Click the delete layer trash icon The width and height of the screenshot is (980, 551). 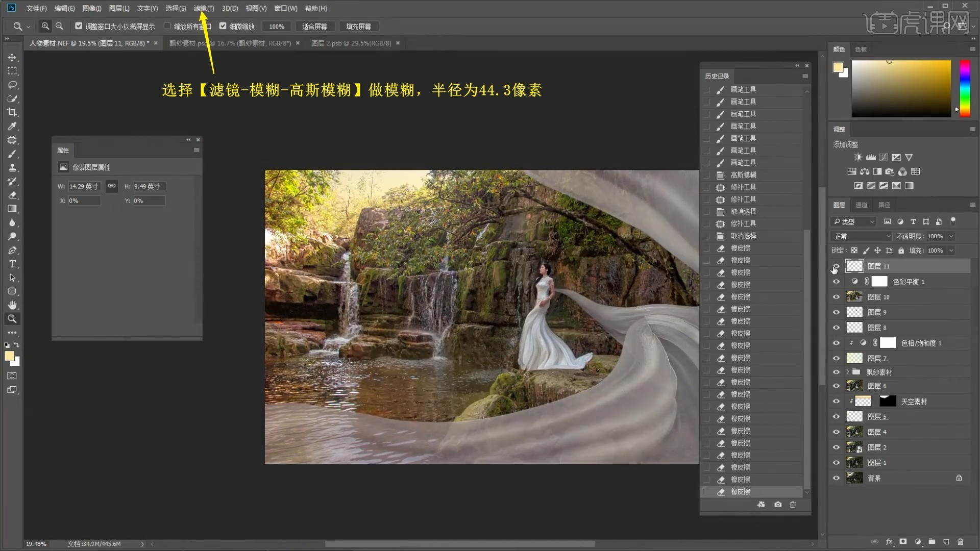pyautogui.click(x=960, y=541)
